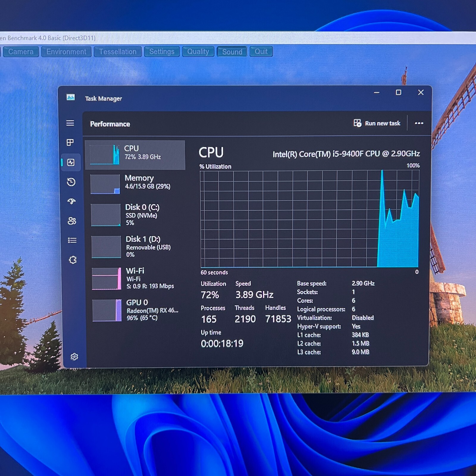Click the Wi-Fi mini graph thumbnail

(107, 279)
